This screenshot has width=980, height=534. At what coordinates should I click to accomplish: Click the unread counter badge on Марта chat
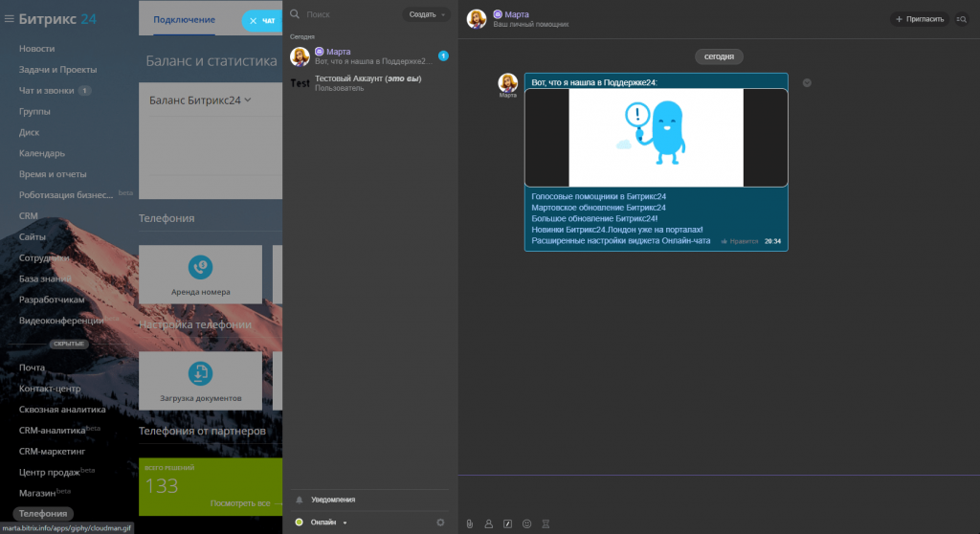(x=443, y=56)
